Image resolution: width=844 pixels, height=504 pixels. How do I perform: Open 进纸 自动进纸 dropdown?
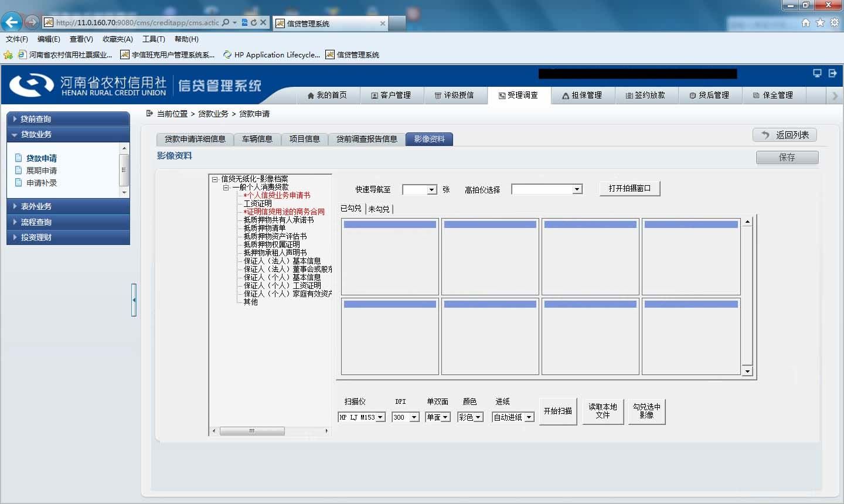(x=513, y=417)
